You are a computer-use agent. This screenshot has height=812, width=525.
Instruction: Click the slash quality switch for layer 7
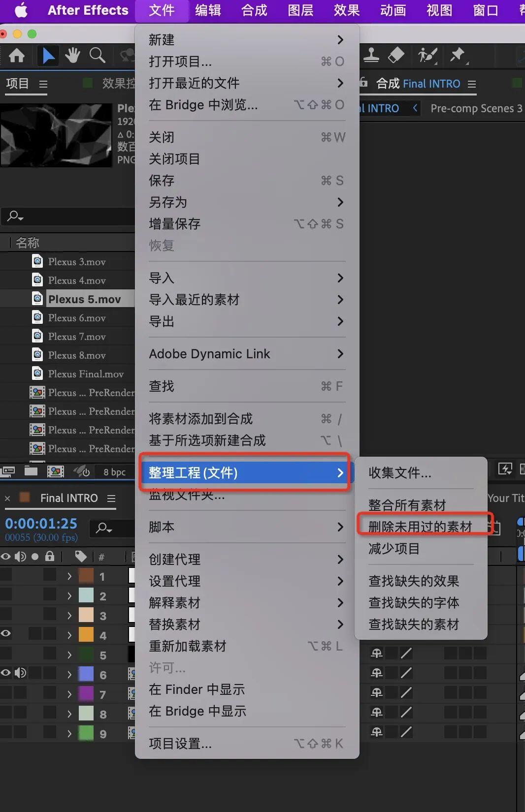[406, 692]
